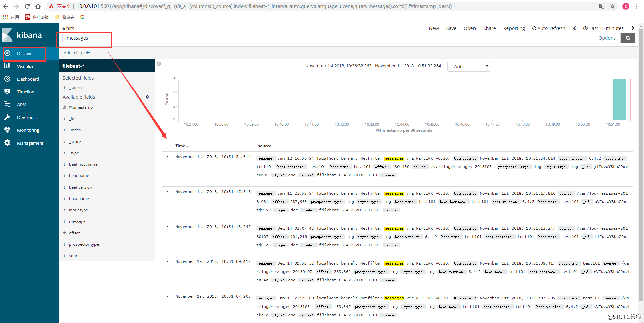This screenshot has width=644, height=323.
Task: Click New in the top menu
Action: (x=433, y=28)
